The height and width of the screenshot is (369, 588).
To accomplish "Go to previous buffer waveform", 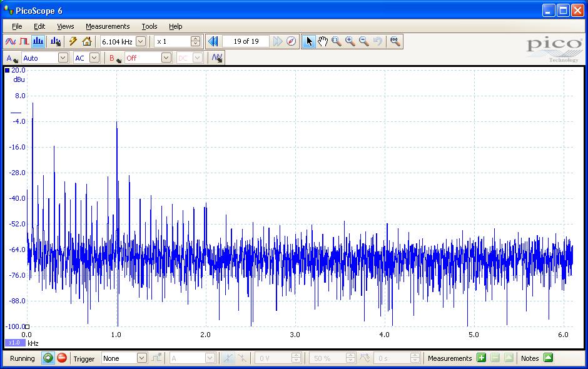I will click(x=213, y=42).
